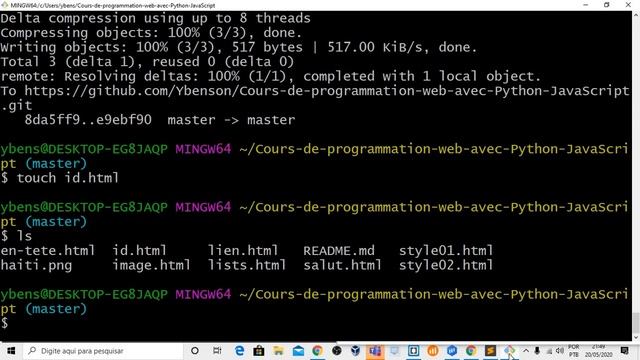Click the terminal scrollbar thumb
Image resolution: width=640 pixels, height=360 pixels.
pyautogui.click(x=636, y=323)
